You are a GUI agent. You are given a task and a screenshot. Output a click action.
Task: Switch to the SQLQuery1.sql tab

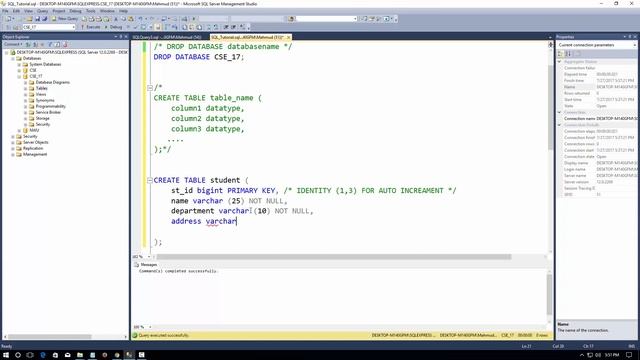pos(167,37)
